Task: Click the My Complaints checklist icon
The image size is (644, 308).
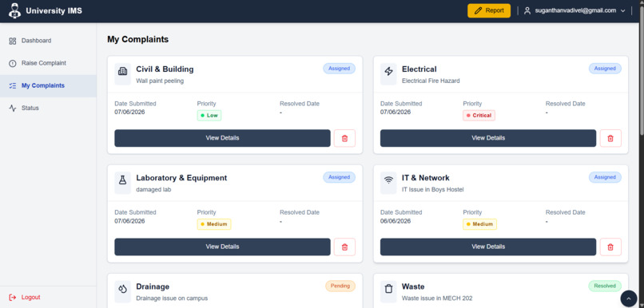Action: coord(13,85)
